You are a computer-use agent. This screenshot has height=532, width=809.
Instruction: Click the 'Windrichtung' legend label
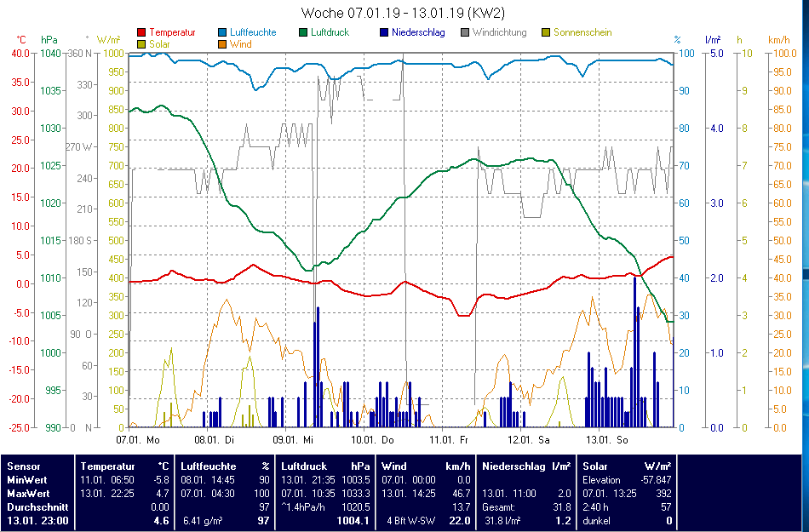coord(500,32)
